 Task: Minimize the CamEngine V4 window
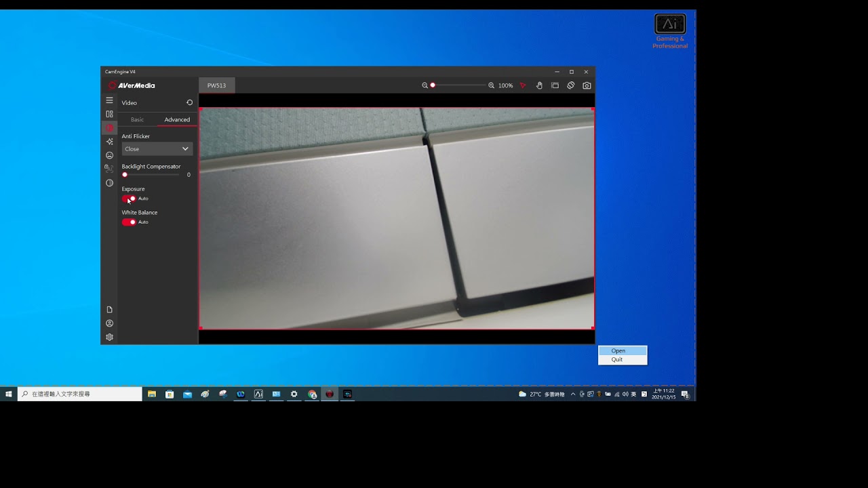click(557, 72)
